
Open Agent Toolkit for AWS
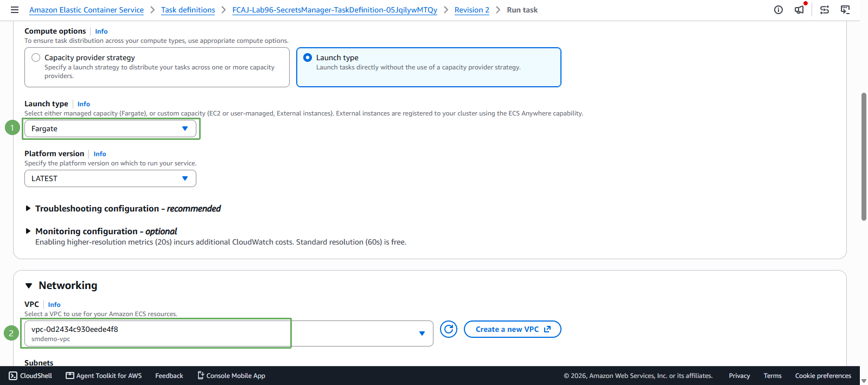[104, 376]
